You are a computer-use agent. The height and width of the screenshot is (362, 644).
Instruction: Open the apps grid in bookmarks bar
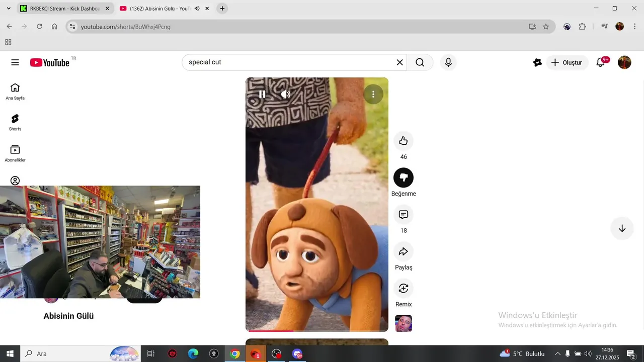8,42
